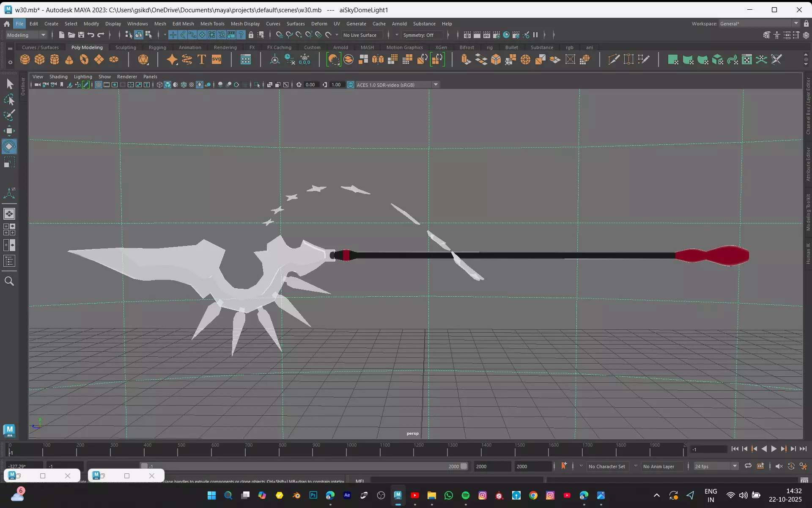Click the SVG import shelf icon

(x=217, y=60)
